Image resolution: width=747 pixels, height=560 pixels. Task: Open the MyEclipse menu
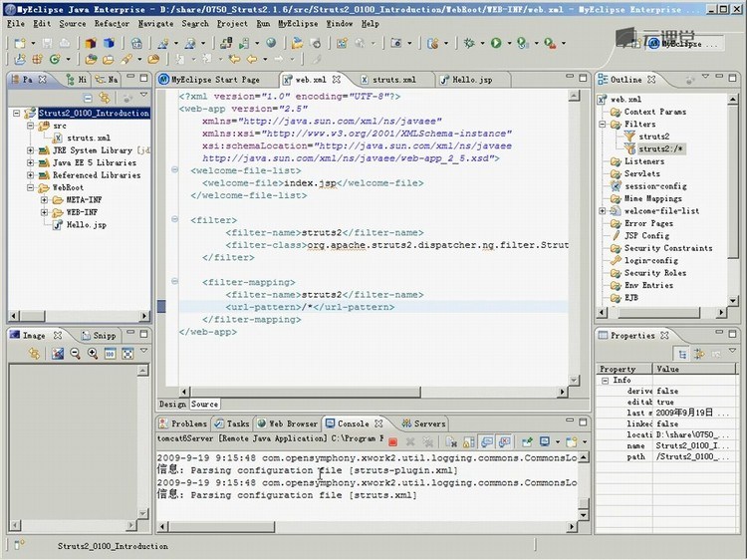coord(298,23)
